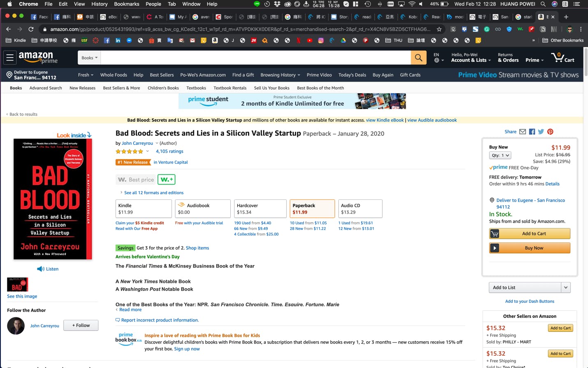This screenshot has width=588, height=368.
Task: Click the Buy Now button
Action: [x=530, y=248]
